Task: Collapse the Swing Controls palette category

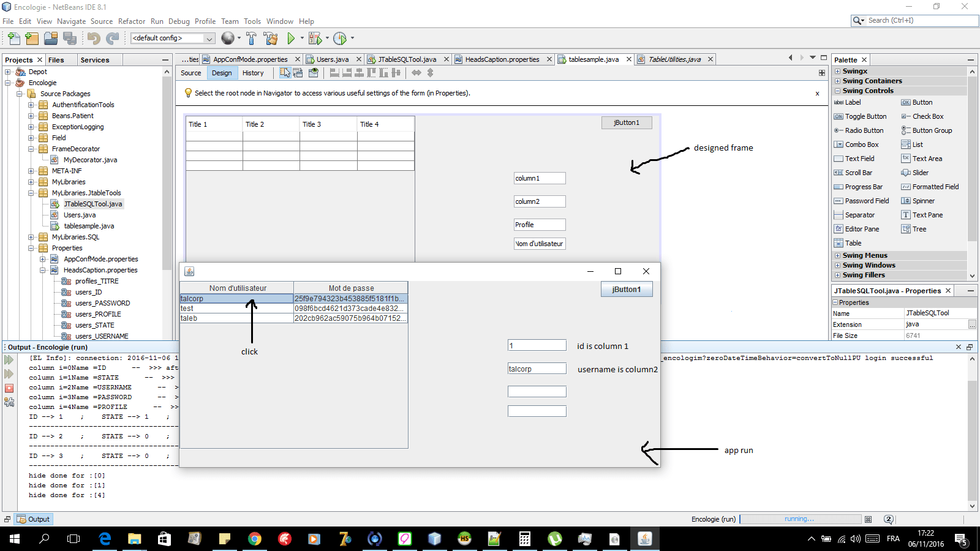Action: 839,90
